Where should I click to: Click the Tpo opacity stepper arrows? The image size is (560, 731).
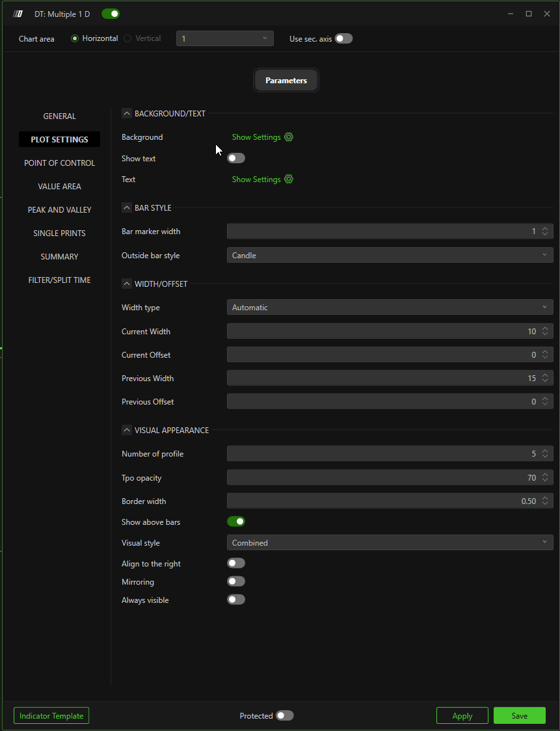pos(545,478)
